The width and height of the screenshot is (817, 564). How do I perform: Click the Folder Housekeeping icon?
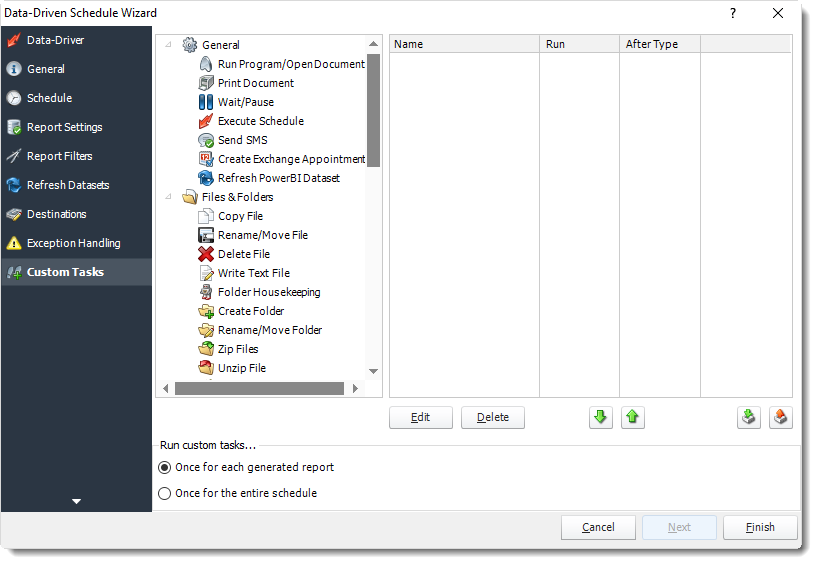point(206,292)
